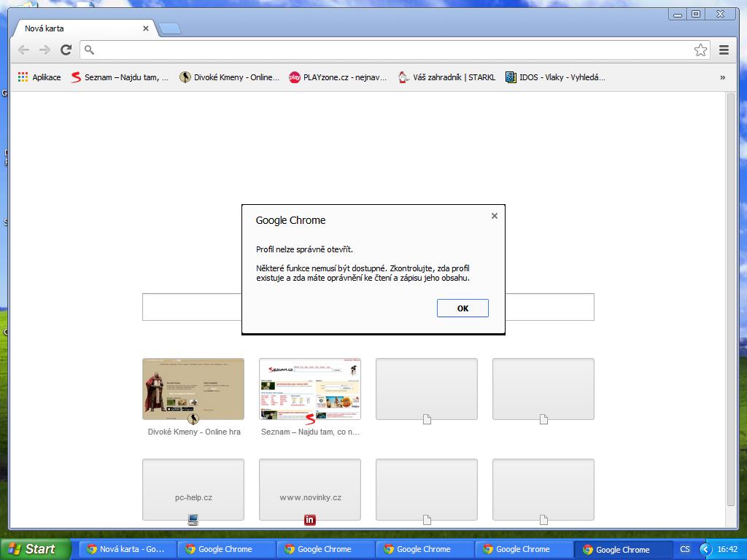Image resolution: width=747 pixels, height=560 pixels.
Task: Click the new tab page search box
Action: click(368, 307)
